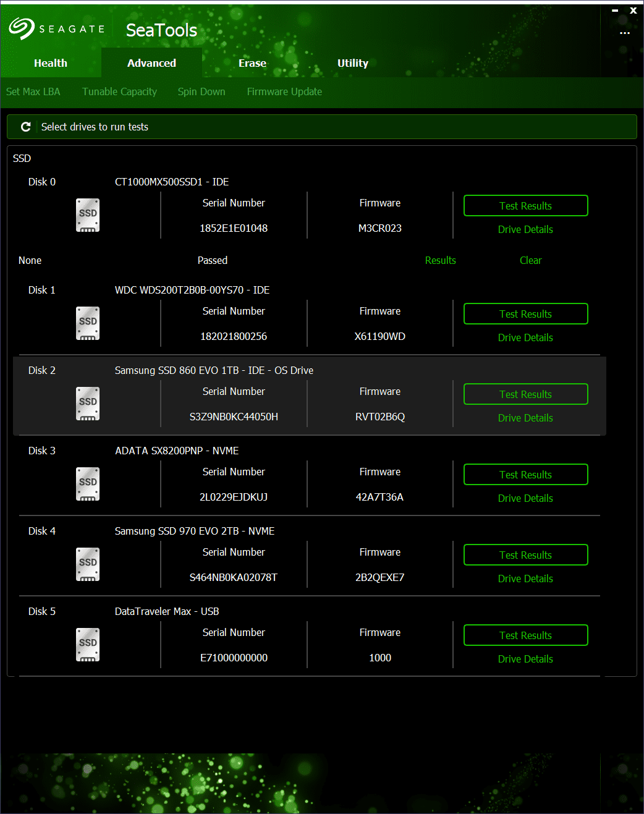Image resolution: width=644 pixels, height=814 pixels.
Task: Click the 'Select drives to run tests' bar
Action: pos(322,127)
